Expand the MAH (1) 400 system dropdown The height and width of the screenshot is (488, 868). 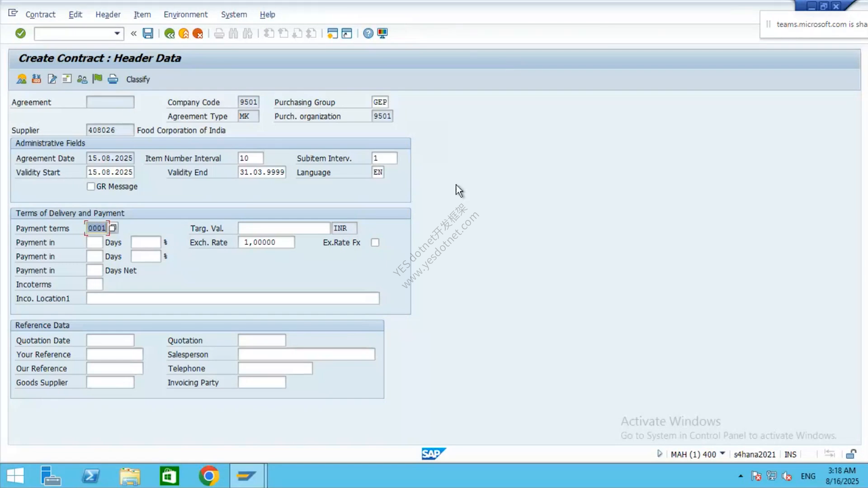coord(722,453)
